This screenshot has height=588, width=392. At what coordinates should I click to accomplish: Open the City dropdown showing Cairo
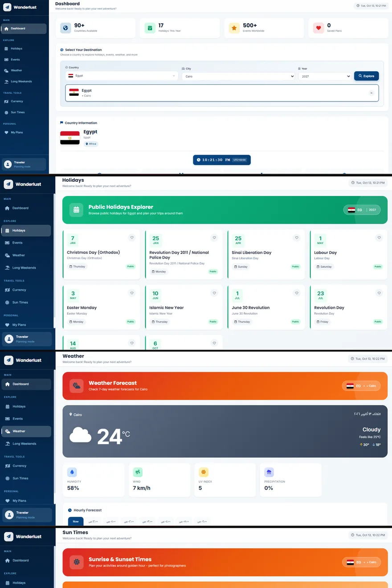[238, 76]
